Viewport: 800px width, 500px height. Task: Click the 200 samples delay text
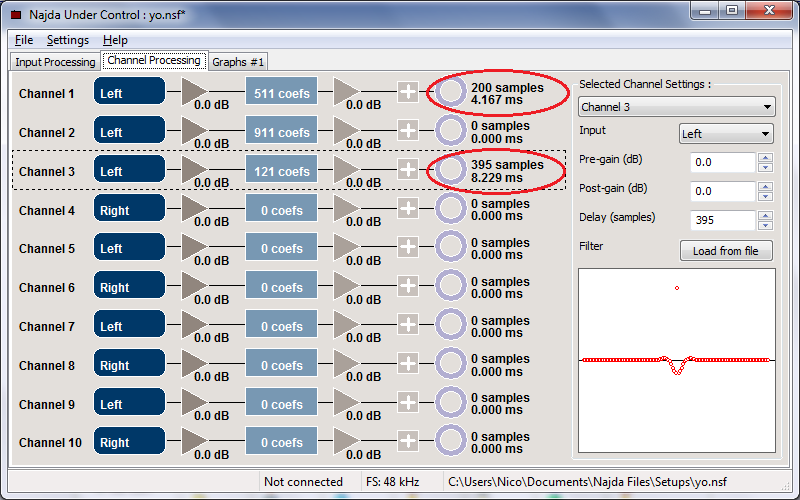coord(507,88)
